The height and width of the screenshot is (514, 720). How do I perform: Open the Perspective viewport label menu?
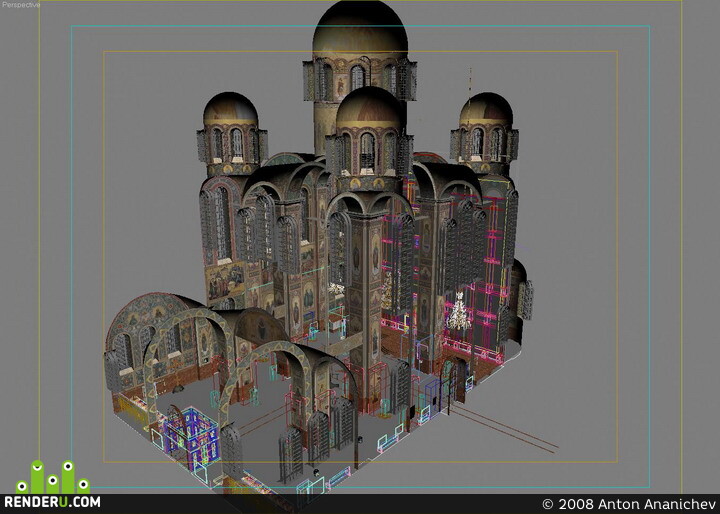click(x=21, y=5)
